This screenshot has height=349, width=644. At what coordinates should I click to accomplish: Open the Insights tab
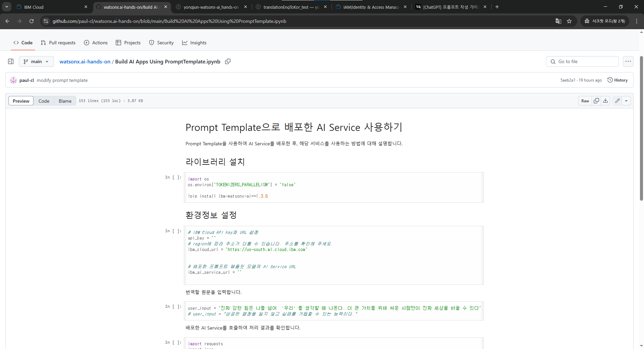(x=194, y=43)
